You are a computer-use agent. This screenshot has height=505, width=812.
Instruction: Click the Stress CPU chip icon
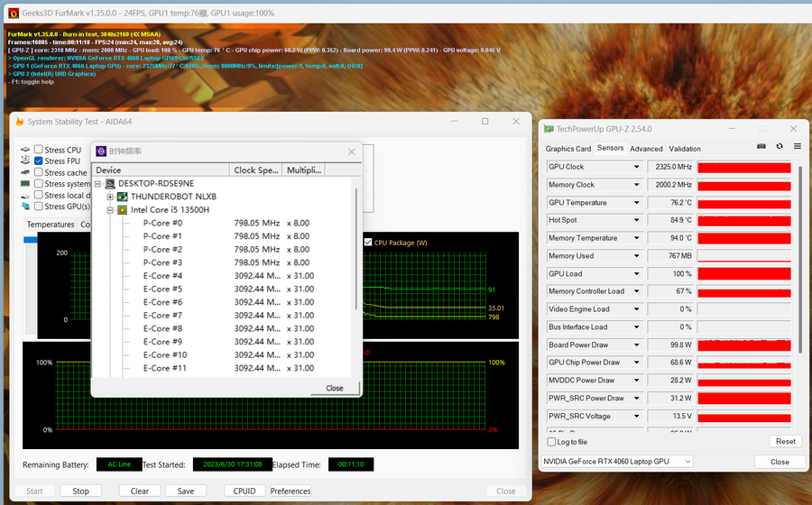(x=25, y=150)
